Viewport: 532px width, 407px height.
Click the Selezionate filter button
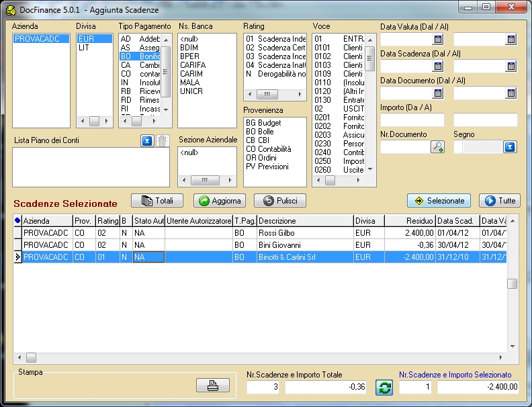coord(439,201)
